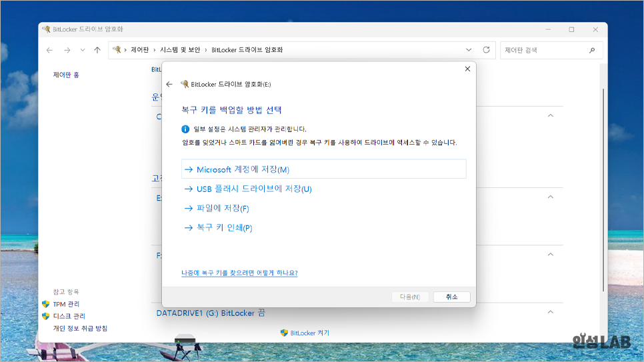Viewport: 644px width, 362px height.
Task: Choose 파일에 저장(F) option
Action: pyautogui.click(x=217, y=208)
